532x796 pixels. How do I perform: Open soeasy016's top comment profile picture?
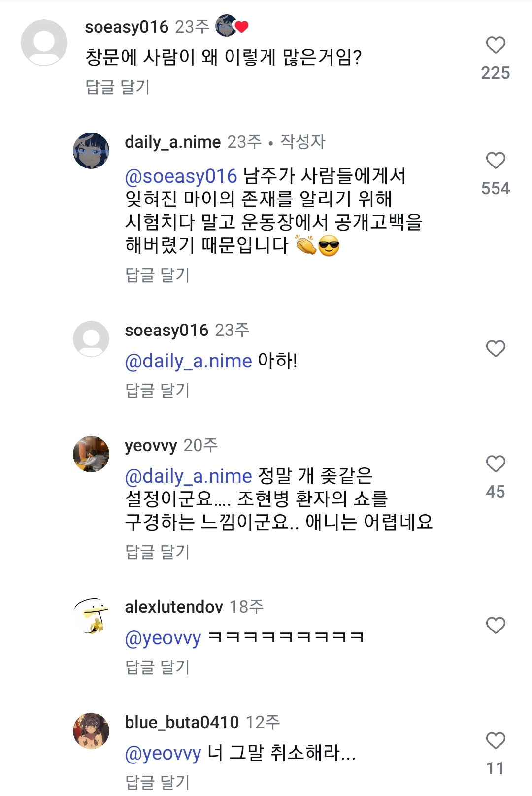pos(44,42)
